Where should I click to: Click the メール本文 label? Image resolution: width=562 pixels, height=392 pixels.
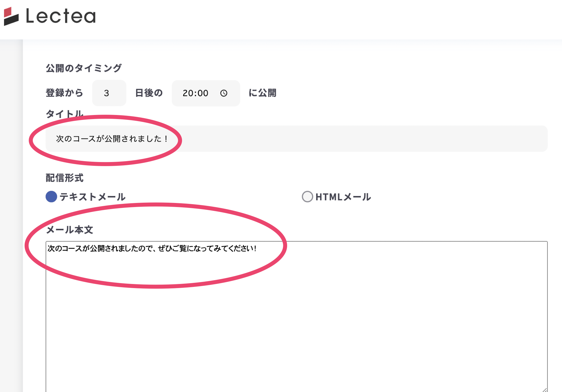click(70, 230)
